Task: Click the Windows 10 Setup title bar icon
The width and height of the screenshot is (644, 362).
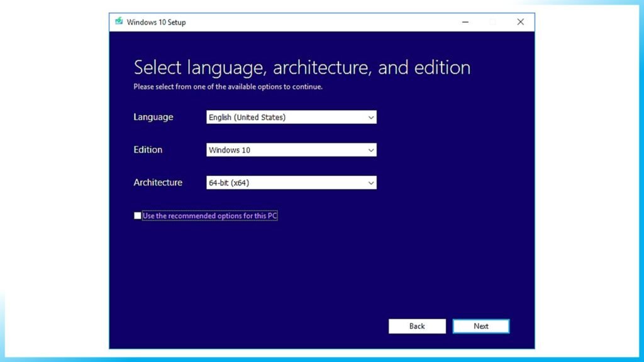Action: pos(119,21)
